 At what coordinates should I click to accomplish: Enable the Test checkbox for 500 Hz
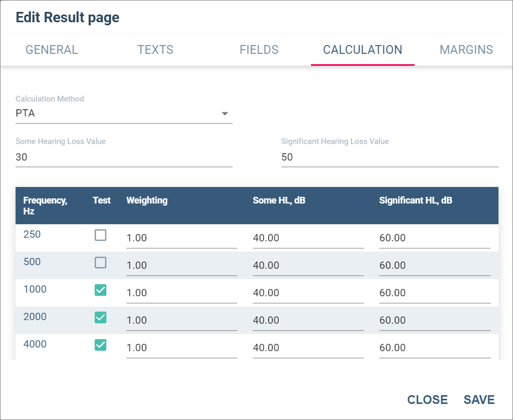101,263
